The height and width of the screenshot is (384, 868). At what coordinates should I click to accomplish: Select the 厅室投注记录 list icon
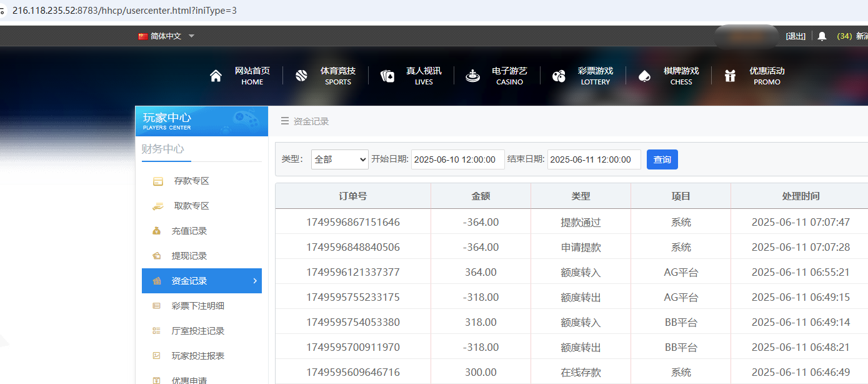pyautogui.click(x=157, y=331)
